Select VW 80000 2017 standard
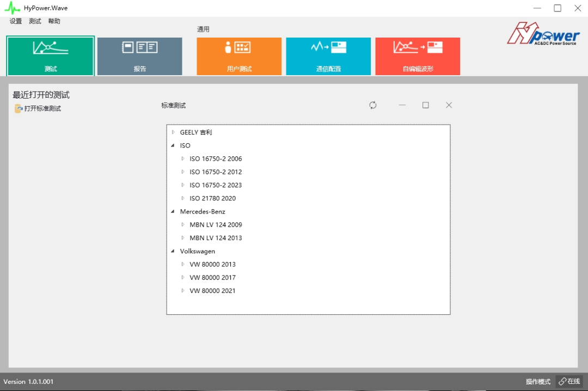The height and width of the screenshot is (391, 588). point(213,277)
